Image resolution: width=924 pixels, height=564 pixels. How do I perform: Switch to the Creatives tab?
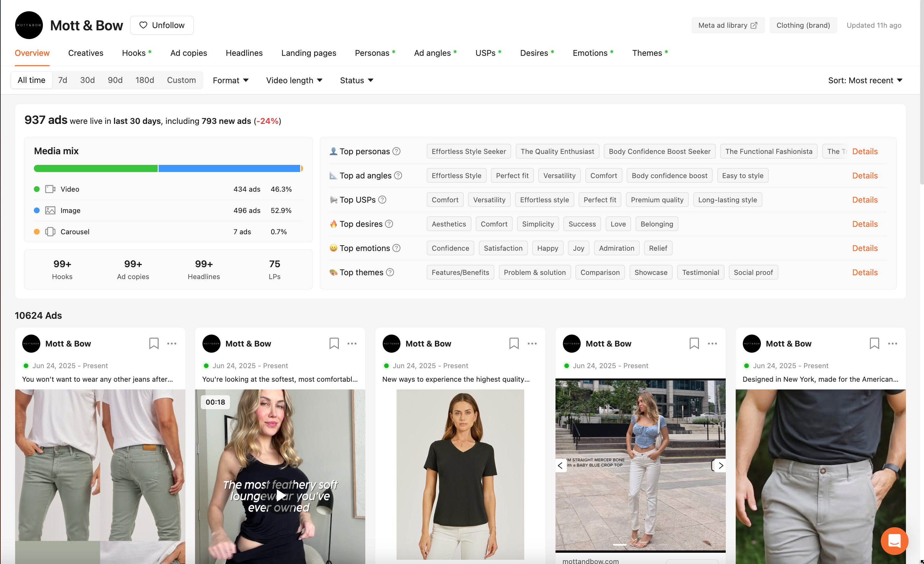(85, 53)
